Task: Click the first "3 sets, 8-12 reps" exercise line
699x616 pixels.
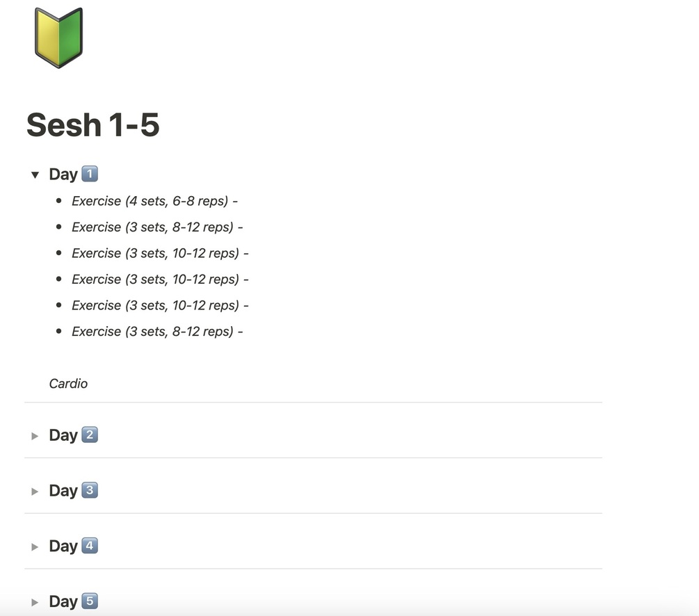Action: click(157, 227)
